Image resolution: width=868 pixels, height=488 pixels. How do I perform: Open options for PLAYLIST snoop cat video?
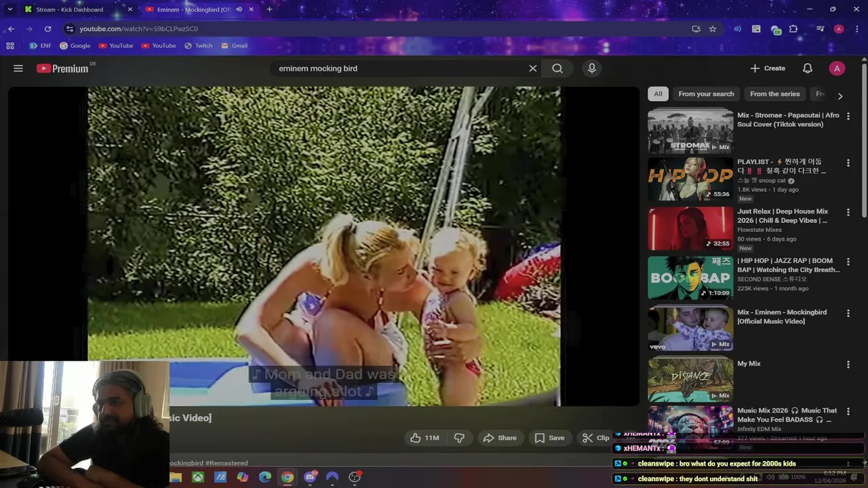point(848,163)
